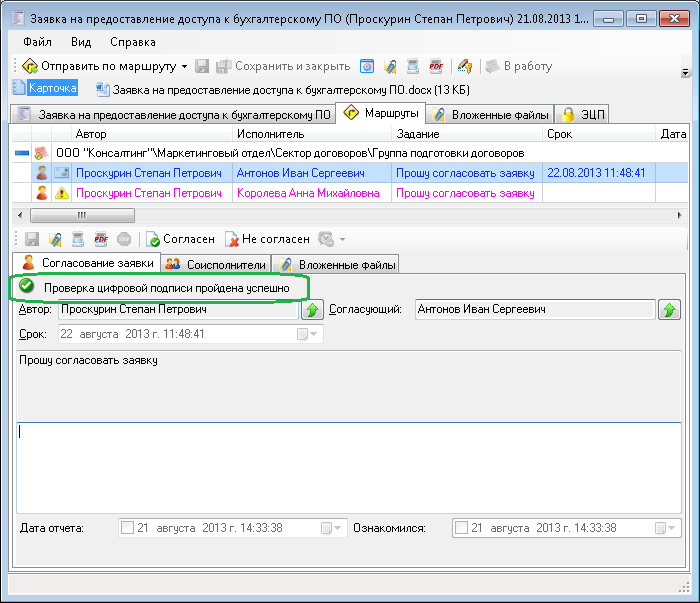Screen dimensions: 700x603
Task: Click the paperclip icon in the lower toolbar
Action: pos(56,240)
